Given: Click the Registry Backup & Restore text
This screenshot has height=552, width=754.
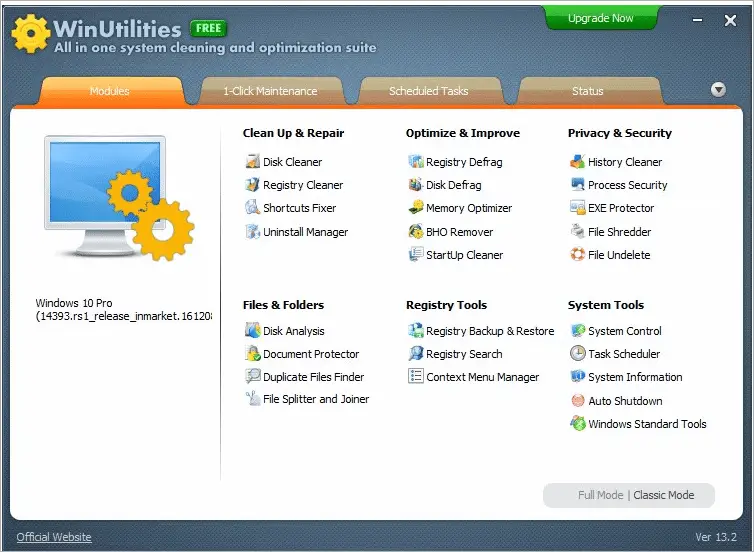Looking at the screenshot, I should point(490,331).
